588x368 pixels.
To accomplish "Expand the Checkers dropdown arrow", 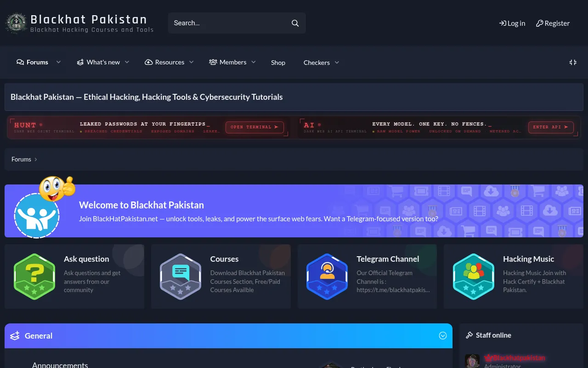I will pyautogui.click(x=337, y=63).
